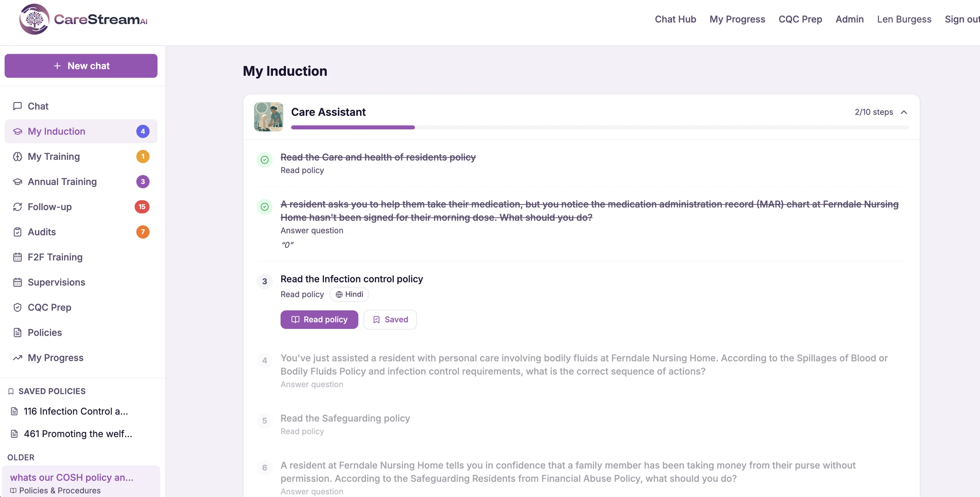Click Sign out

pyautogui.click(x=962, y=19)
